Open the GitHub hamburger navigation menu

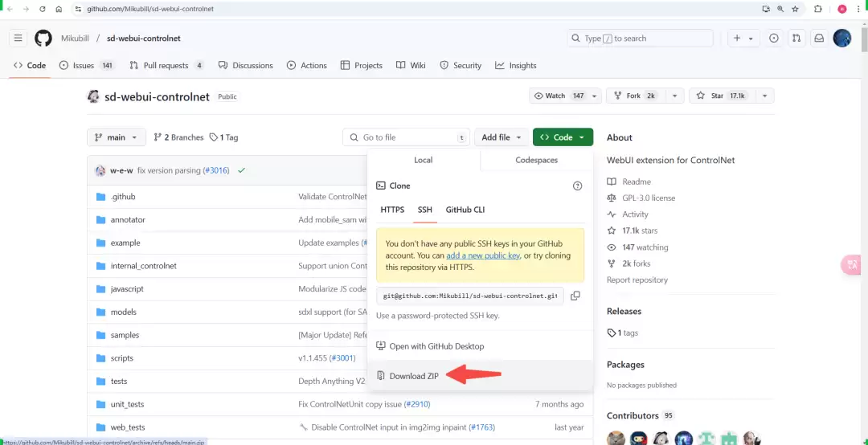point(18,39)
